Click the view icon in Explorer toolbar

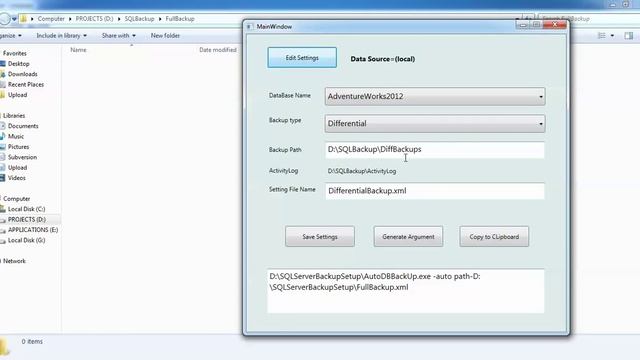602,36
